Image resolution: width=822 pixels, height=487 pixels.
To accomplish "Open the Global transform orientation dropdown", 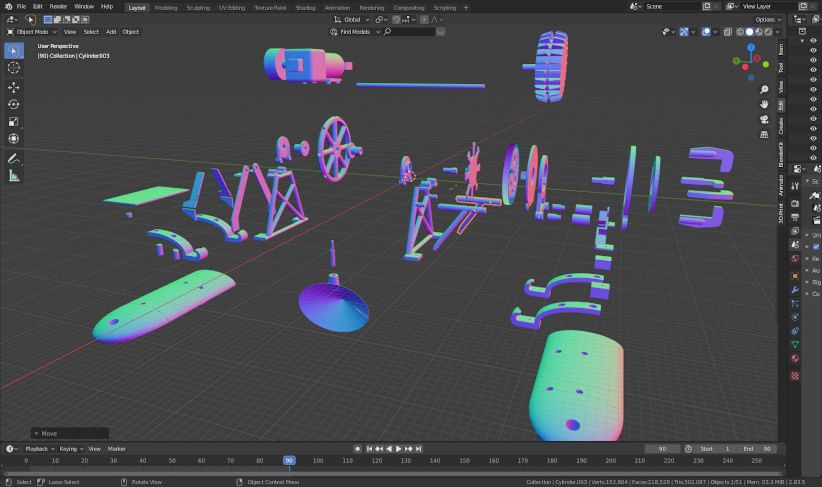I will (352, 19).
